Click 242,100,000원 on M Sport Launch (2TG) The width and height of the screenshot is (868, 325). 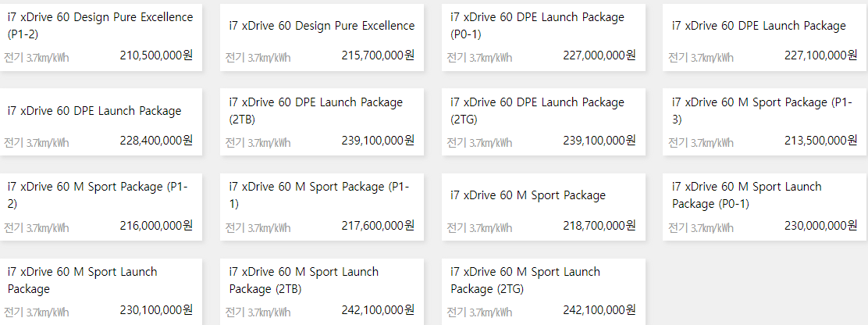pos(599,310)
